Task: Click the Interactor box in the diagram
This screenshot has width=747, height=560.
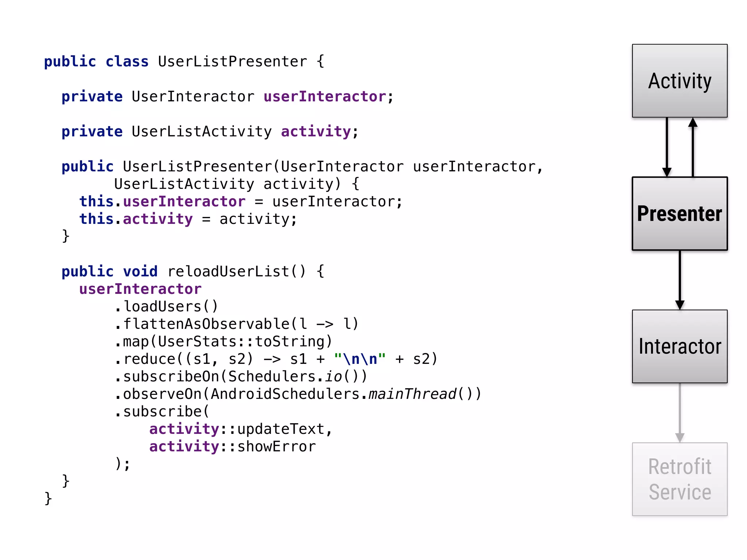Action: [x=679, y=346]
